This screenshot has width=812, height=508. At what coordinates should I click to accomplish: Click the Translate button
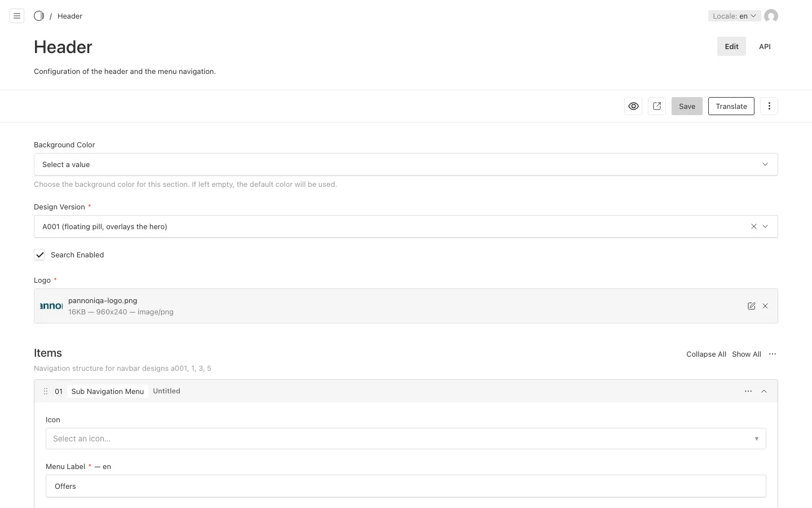click(731, 106)
